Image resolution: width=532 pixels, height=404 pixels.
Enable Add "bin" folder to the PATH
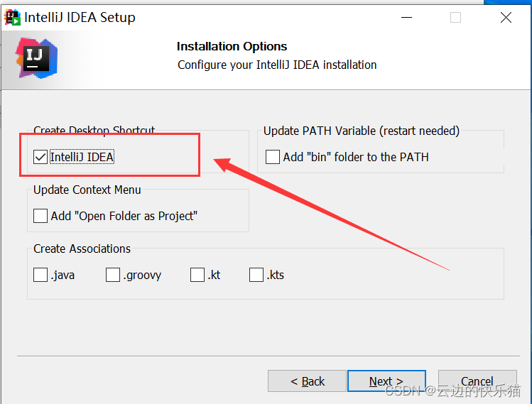pyautogui.click(x=273, y=157)
